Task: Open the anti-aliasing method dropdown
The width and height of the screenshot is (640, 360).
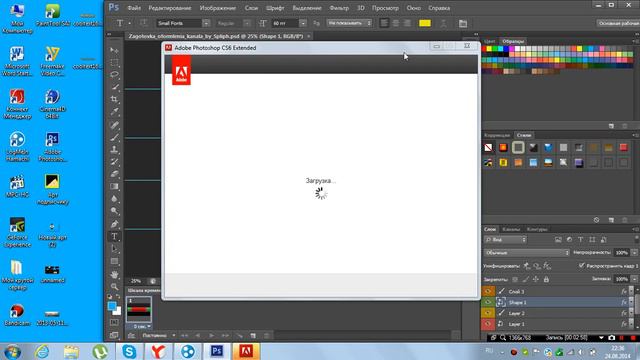Action: coord(349,23)
